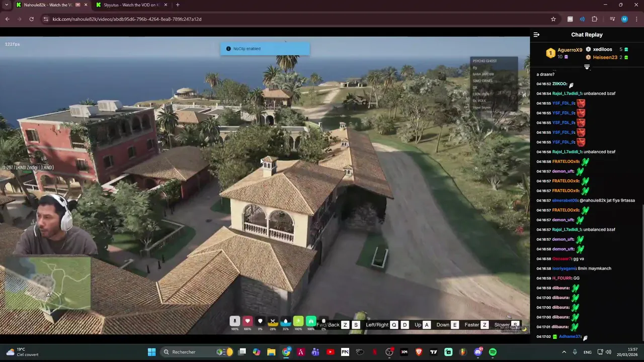The width and height of the screenshot is (644, 362).
Task: Click the green lungs oxygen HUD icon
Action: (311, 321)
